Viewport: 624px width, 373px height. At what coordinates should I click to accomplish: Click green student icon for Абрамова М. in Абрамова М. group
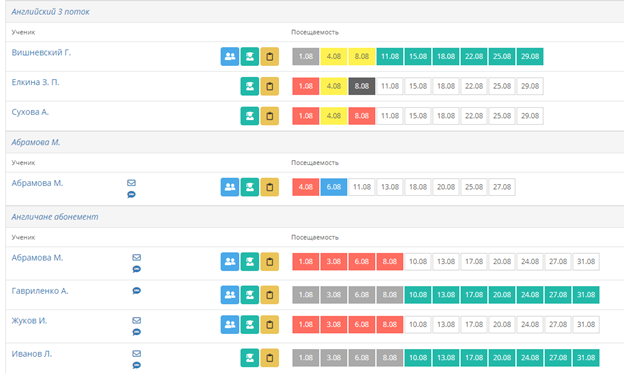(250, 187)
